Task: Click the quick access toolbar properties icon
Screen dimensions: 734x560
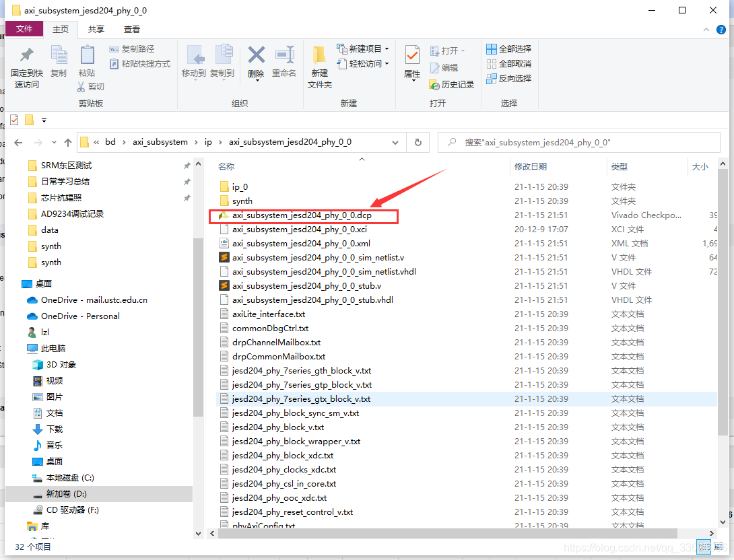Action: tap(15, 120)
